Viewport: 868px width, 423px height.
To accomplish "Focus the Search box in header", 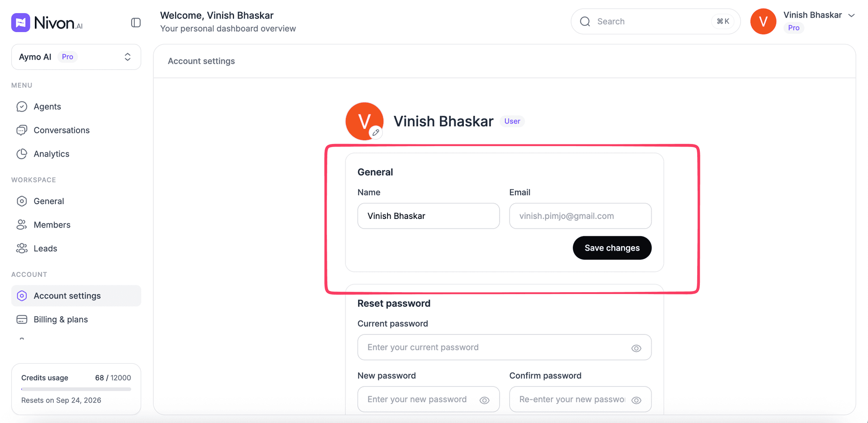I will pos(656,21).
